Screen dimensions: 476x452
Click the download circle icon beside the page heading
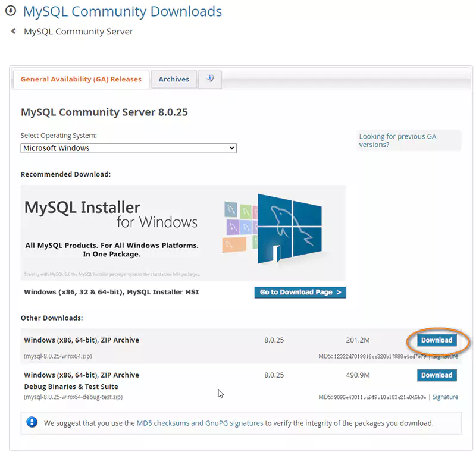[11, 11]
